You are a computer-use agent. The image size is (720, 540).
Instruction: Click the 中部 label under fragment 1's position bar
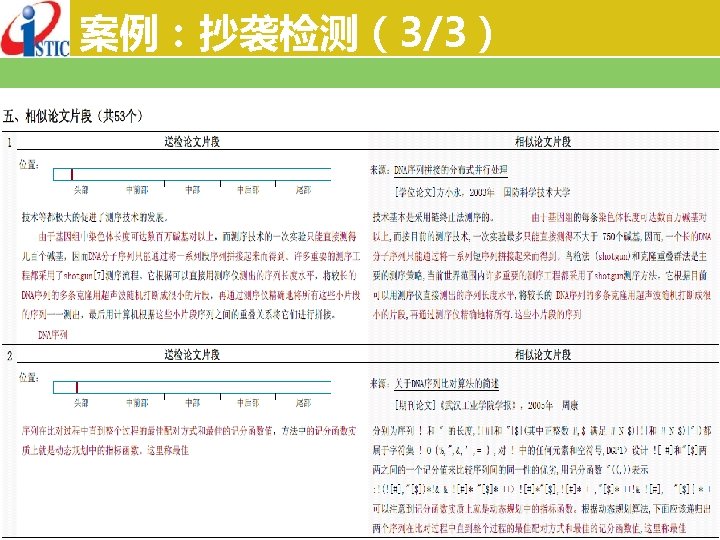192,190
